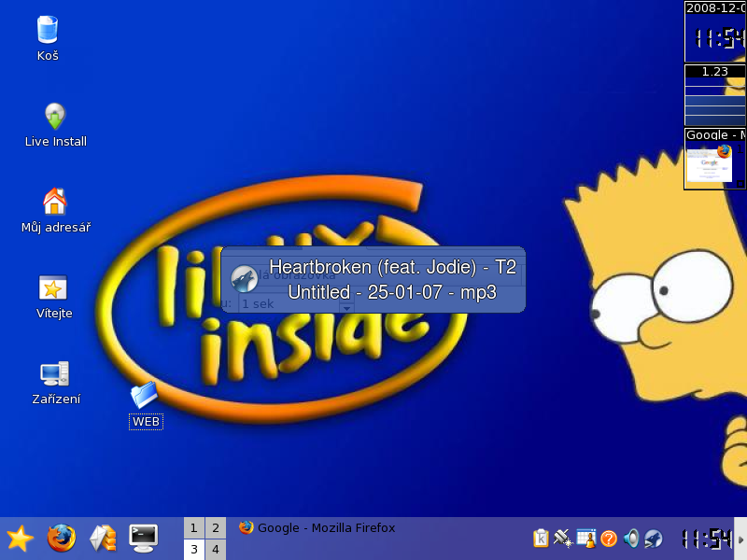Click the 2008-12 date clock widget
The image size is (747, 560).
(x=715, y=32)
